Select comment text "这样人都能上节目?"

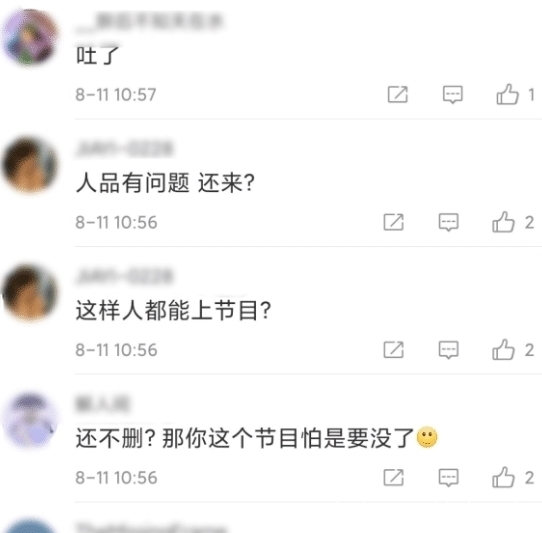pyautogui.click(x=173, y=310)
